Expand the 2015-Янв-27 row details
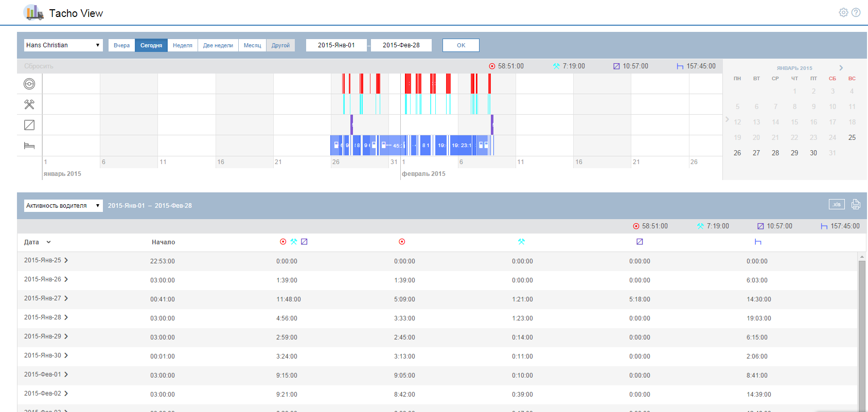 pyautogui.click(x=66, y=298)
